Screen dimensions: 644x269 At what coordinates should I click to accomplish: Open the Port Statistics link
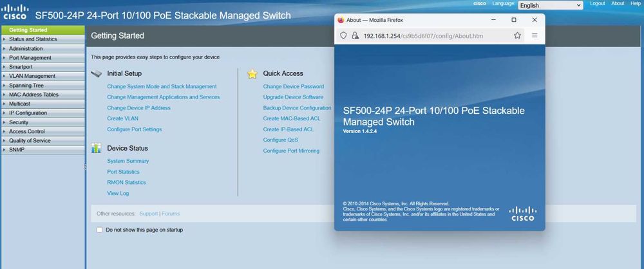123,172
